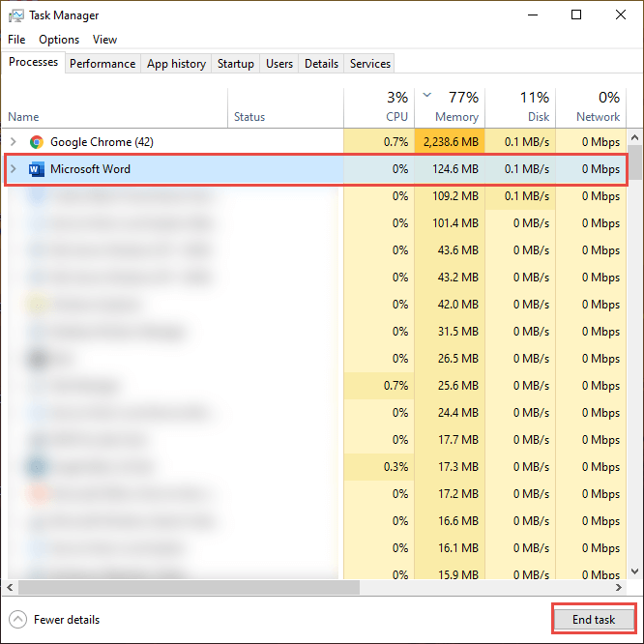Click the horizontal scrollbar thumb

coord(189,587)
